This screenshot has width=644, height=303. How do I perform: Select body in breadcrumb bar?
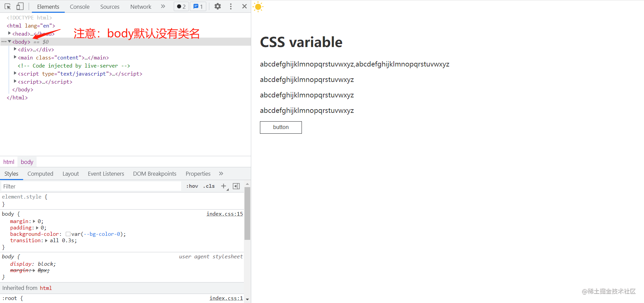[x=27, y=162]
